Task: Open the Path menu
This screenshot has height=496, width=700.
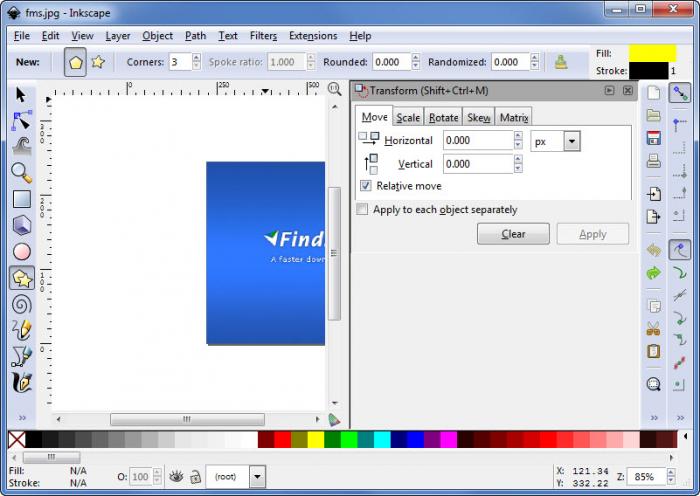Action: tap(196, 36)
